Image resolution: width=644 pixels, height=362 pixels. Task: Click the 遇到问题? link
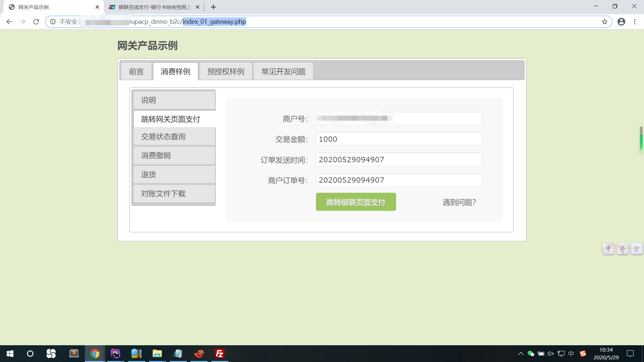pyautogui.click(x=459, y=202)
